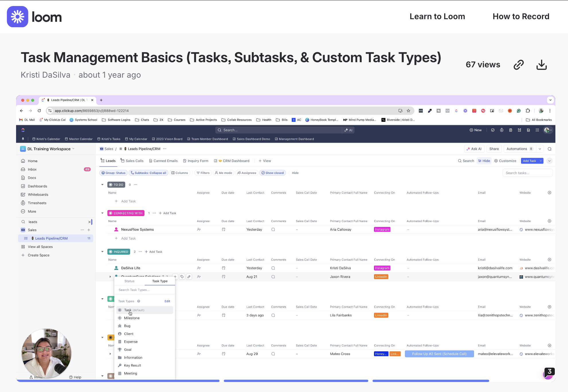Screen dimensions: 568x392
Task: Open Timesheets in the sidebar
Action: point(37,203)
